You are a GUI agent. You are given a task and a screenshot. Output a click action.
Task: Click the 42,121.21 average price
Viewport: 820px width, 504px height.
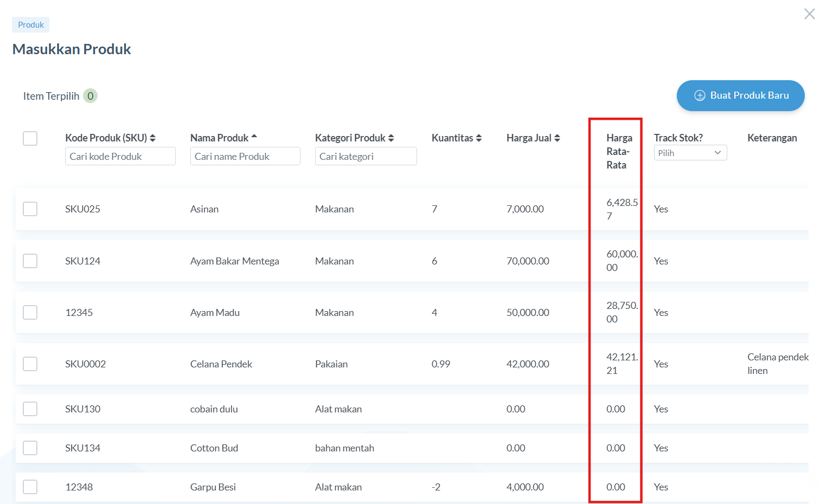(622, 364)
